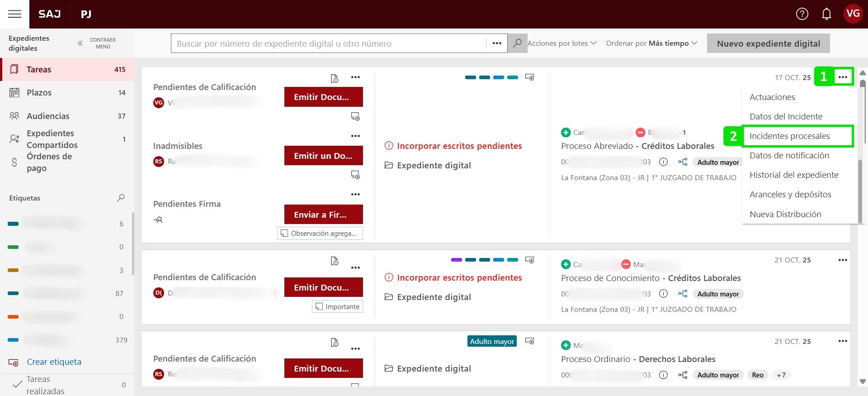Open relations icon for Proceso de Conocimiento
Image resolution: width=868 pixels, height=396 pixels.
(x=683, y=294)
